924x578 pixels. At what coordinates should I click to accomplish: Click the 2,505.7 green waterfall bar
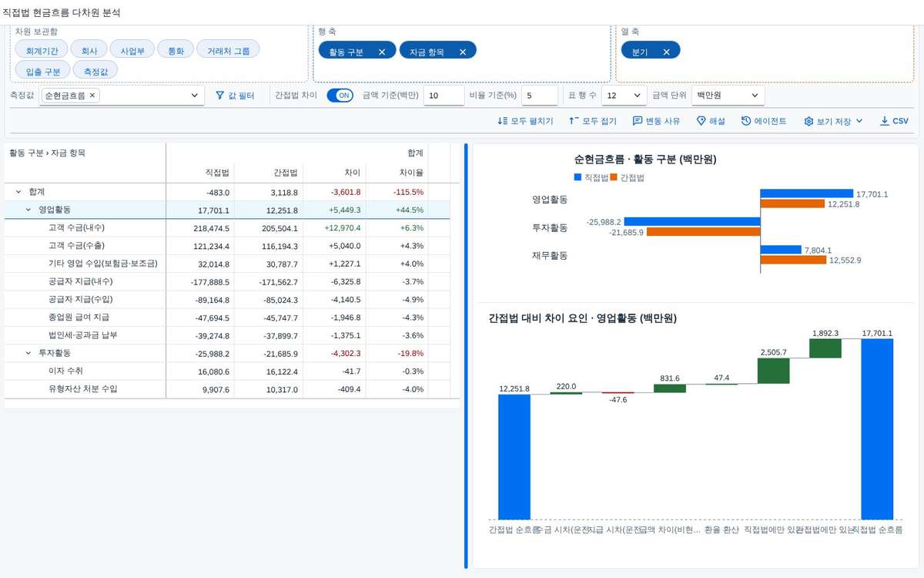coord(774,371)
